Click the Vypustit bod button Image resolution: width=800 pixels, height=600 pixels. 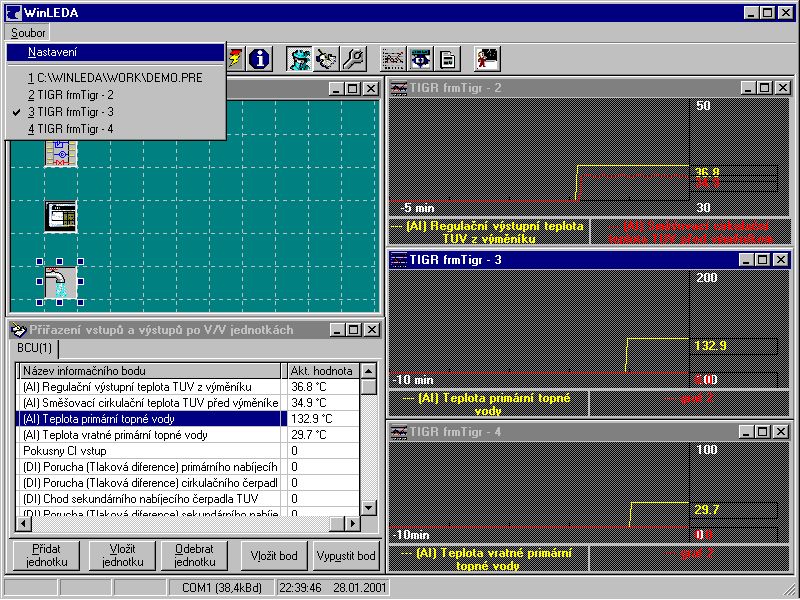click(x=346, y=555)
